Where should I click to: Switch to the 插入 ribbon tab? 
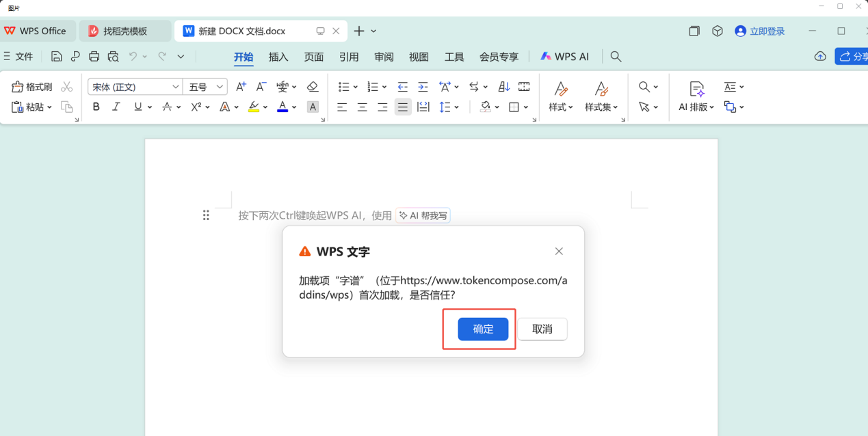278,57
